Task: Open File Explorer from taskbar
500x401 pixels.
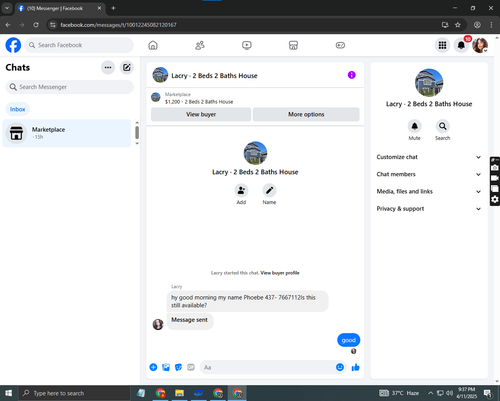Action: point(179,393)
